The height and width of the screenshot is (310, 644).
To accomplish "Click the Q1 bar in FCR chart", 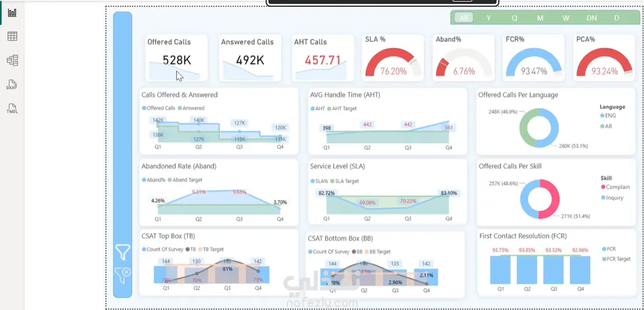I will point(501,270).
